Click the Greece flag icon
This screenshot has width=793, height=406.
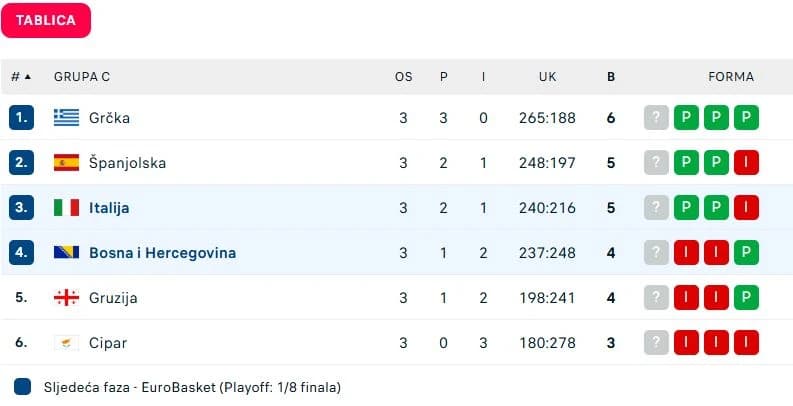(x=67, y=118)
